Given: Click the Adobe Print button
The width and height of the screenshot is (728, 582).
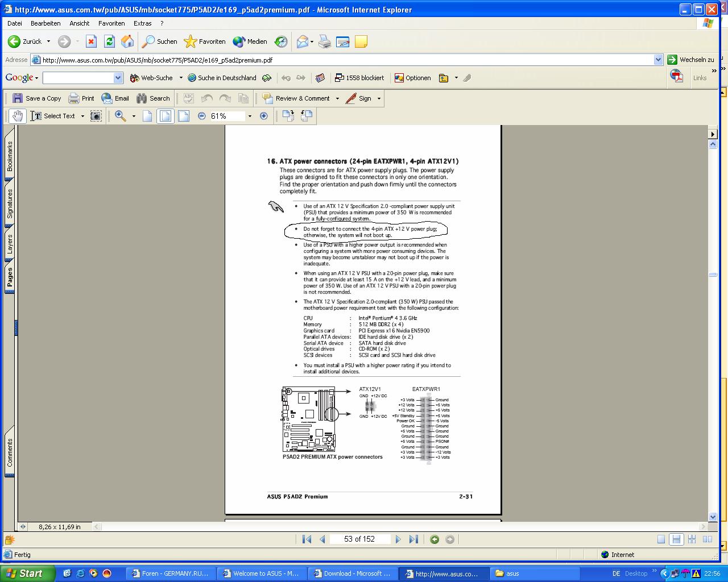Looking at the screenshot, I should click(x=81, y=98).
